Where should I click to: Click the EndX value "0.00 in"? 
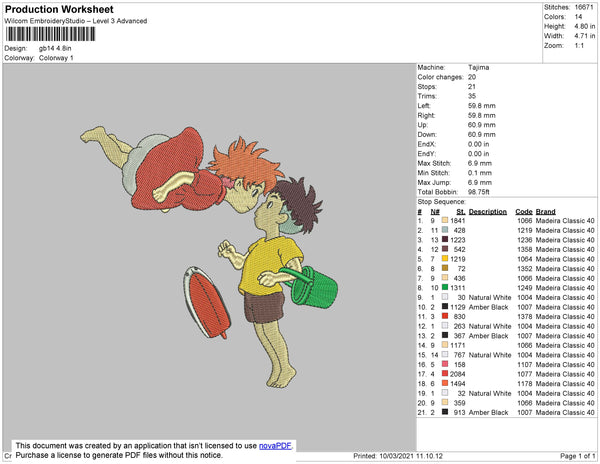478,144
